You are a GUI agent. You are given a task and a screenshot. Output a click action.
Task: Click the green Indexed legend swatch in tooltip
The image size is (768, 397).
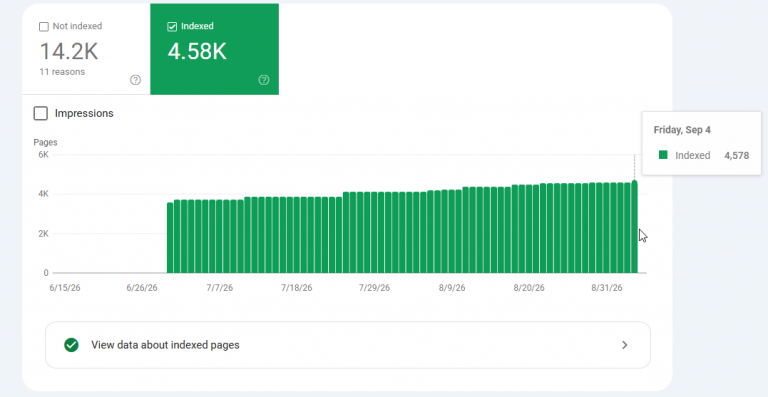pos(663,155)
